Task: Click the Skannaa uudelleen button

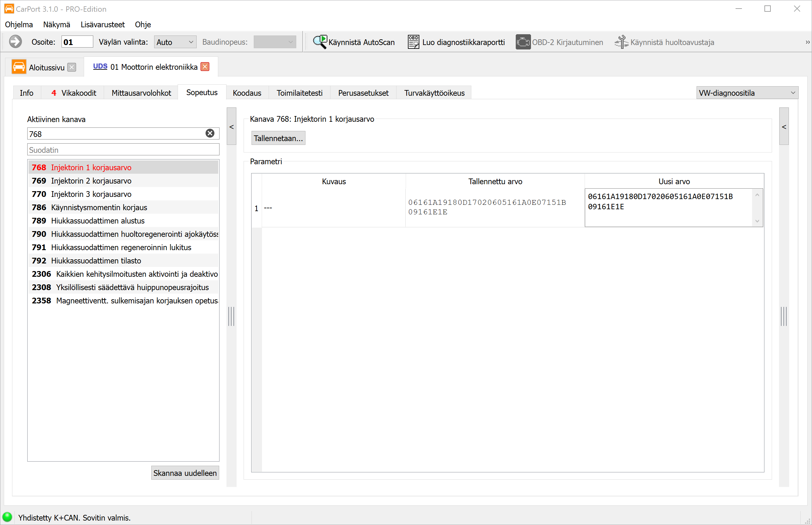Action: 185,472
